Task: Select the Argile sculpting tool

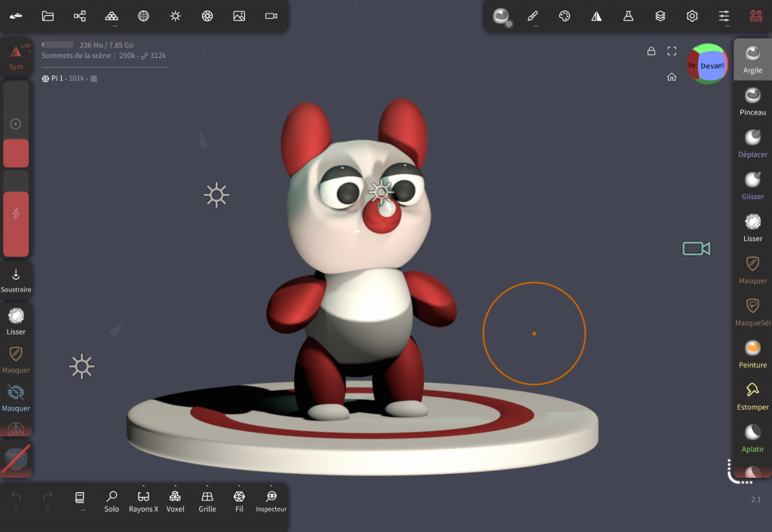Action: click(752, 59)
